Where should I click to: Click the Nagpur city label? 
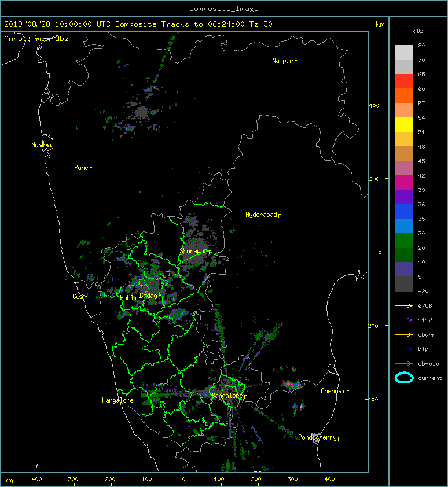point(282,61)
